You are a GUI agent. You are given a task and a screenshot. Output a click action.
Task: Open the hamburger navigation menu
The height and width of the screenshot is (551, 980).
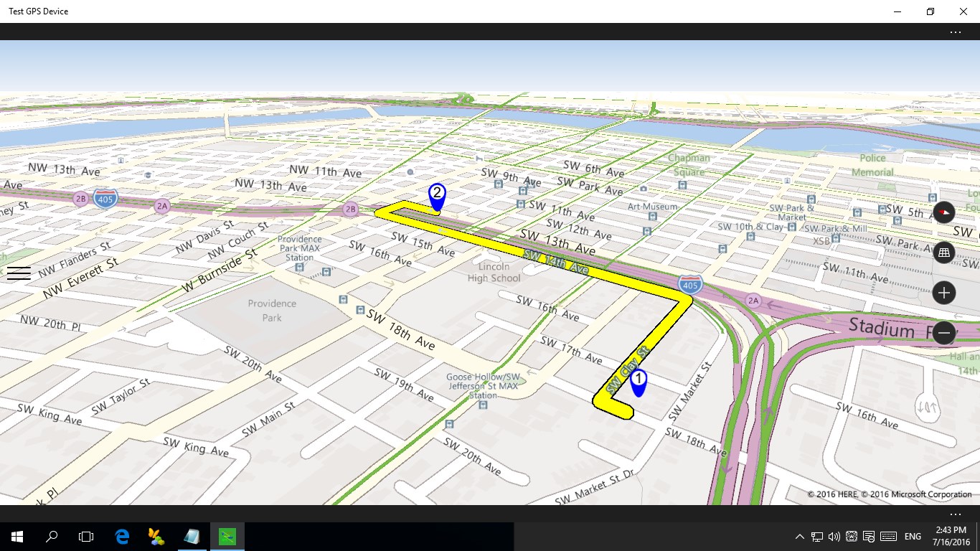(19, 273)
